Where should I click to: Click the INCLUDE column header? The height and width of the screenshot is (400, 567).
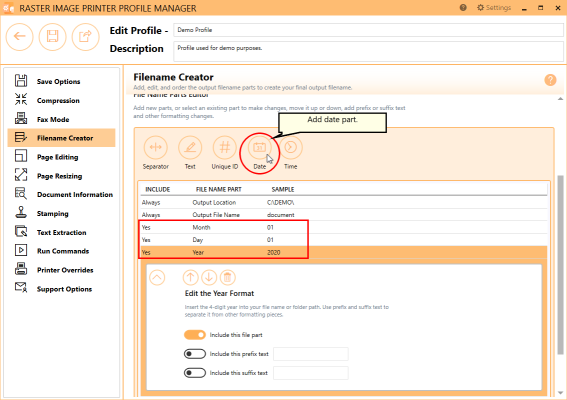[158, 190]
